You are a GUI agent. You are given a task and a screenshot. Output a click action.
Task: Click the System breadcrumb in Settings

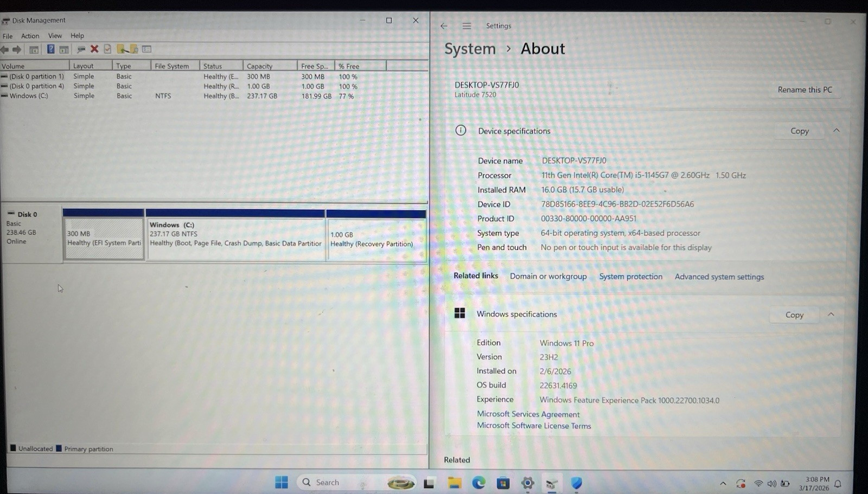coord(470,49)
